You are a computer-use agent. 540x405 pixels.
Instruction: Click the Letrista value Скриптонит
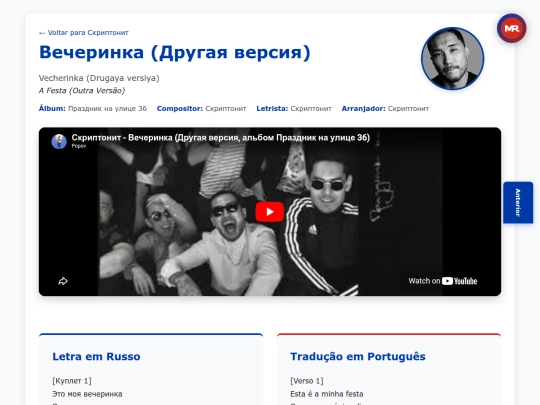point(311,108)
